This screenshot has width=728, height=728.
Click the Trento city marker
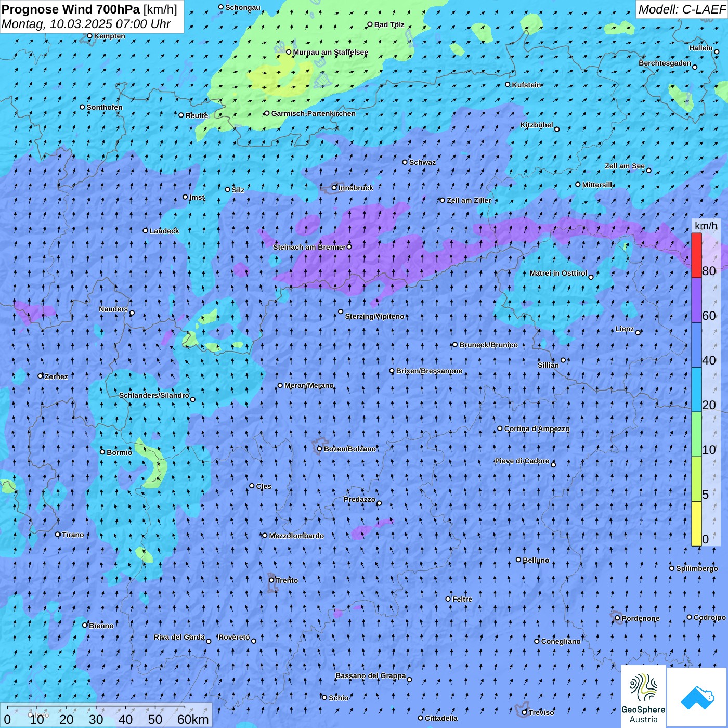pos(271,580)
